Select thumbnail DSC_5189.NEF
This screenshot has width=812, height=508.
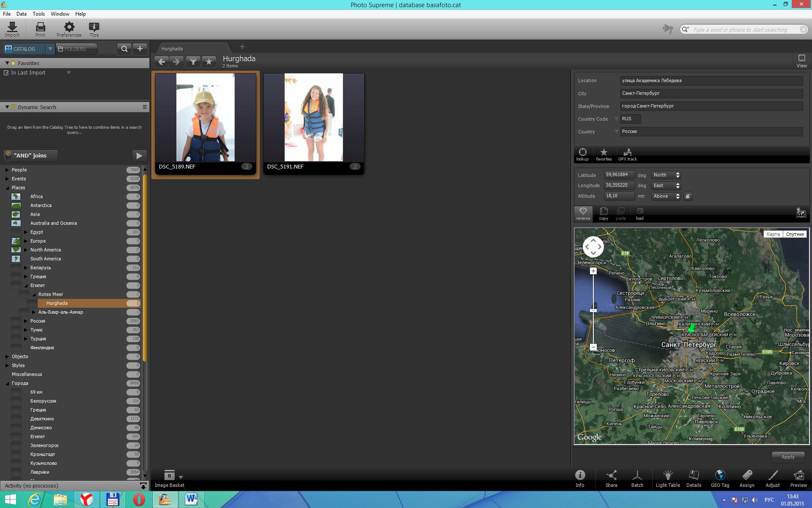coord(206,124)
